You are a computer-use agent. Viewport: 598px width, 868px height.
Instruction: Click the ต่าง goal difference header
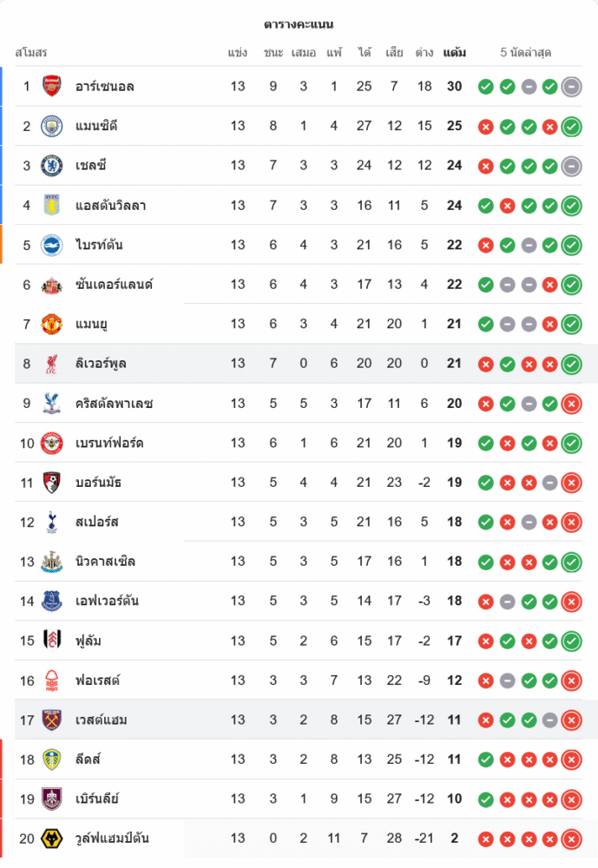pos(424,53)
